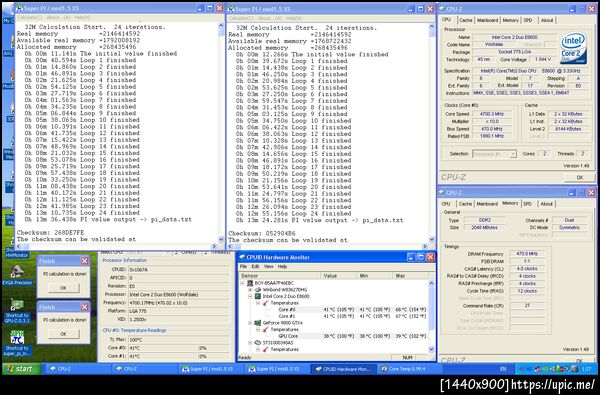Click scroll-down arrow in Hardware Monitor sensor list
Screen dimensions: 600x395
pyautogui.click(x=432, y=349)
